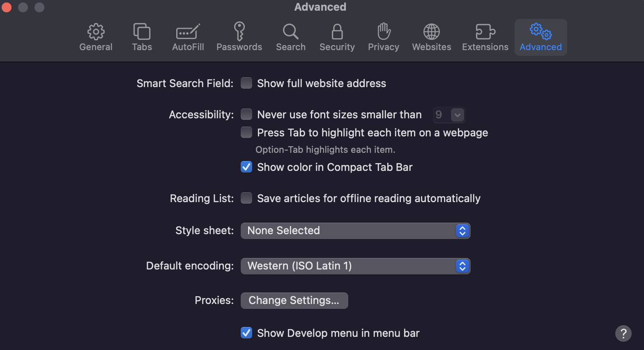
Task: Enable Show full website address
Action: tap(246, 83)
